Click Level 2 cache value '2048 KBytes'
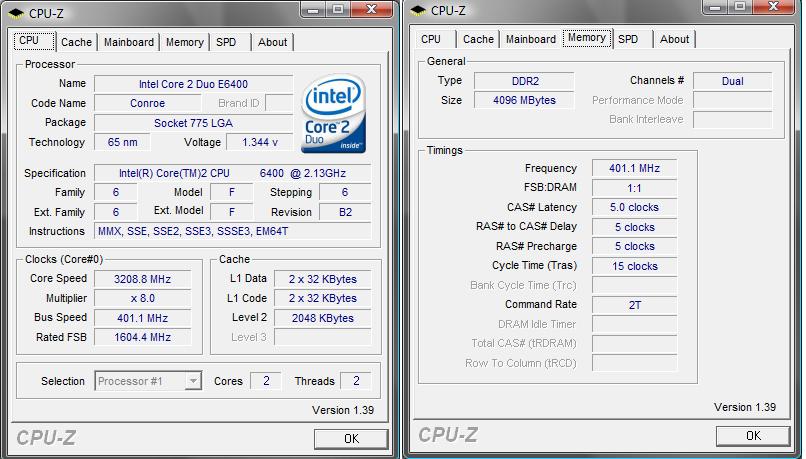The width and height of the screenshot is (806, 459). (322, 318)
